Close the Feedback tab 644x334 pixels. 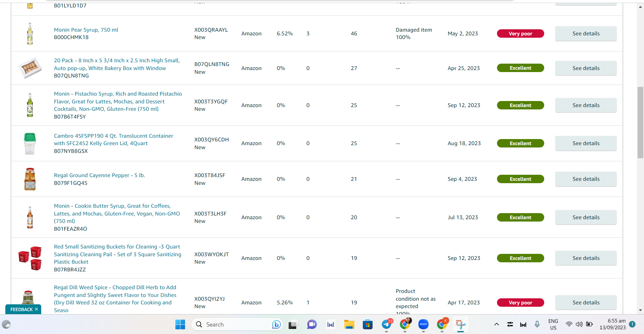(x=36, y=309)
